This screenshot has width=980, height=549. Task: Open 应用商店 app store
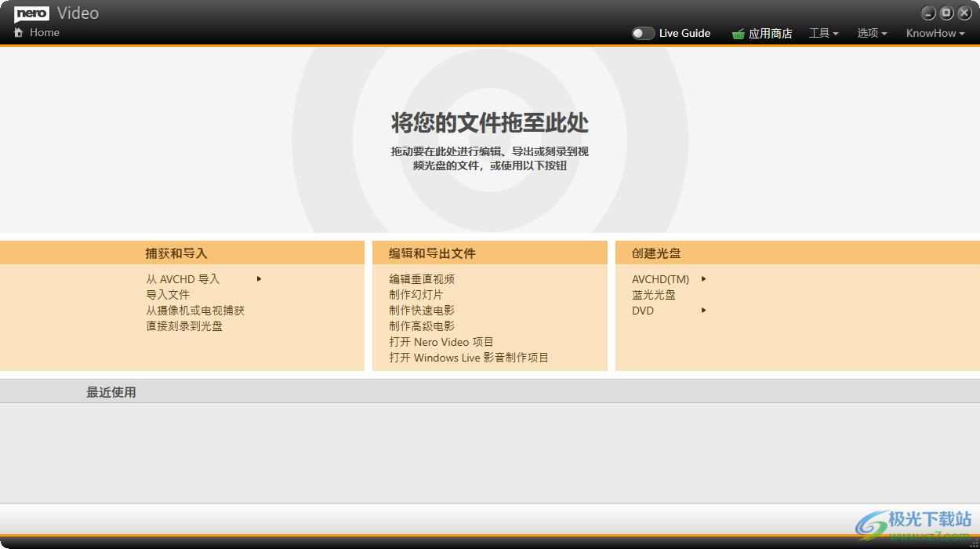[771, 34]
